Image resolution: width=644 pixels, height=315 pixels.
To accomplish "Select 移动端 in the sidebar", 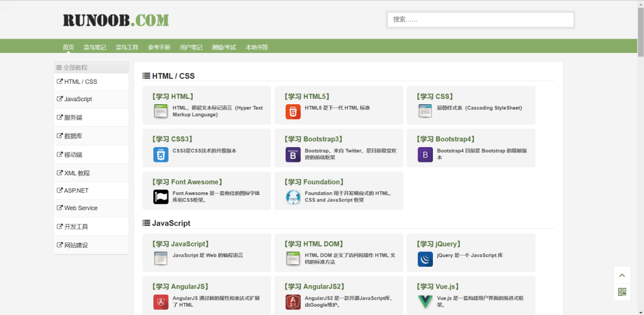I will (91, 155).
